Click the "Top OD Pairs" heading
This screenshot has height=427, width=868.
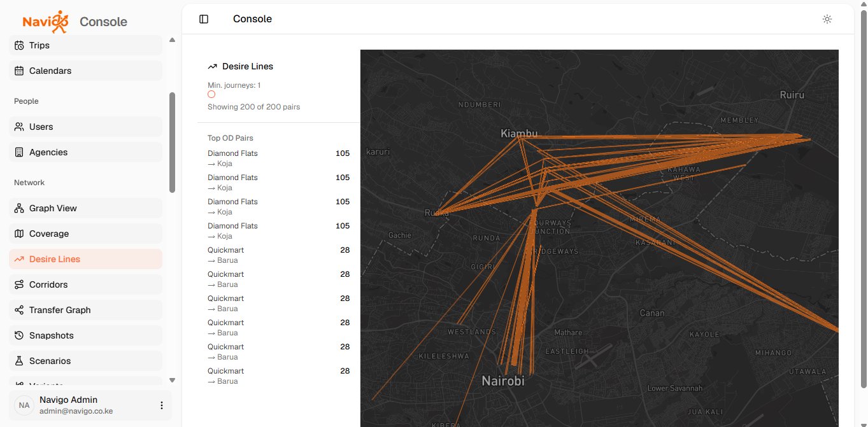tap(231, 138)
